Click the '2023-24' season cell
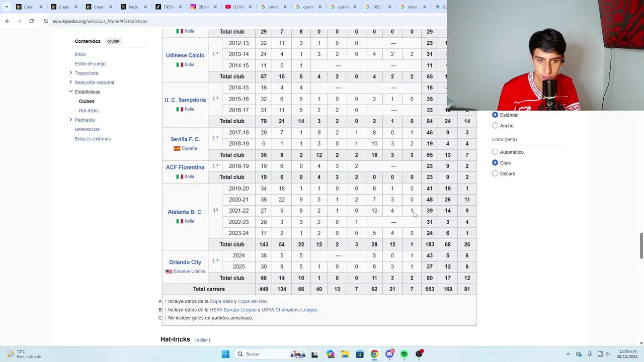This screenshot has height=362, width=644. tap(238, 233)
